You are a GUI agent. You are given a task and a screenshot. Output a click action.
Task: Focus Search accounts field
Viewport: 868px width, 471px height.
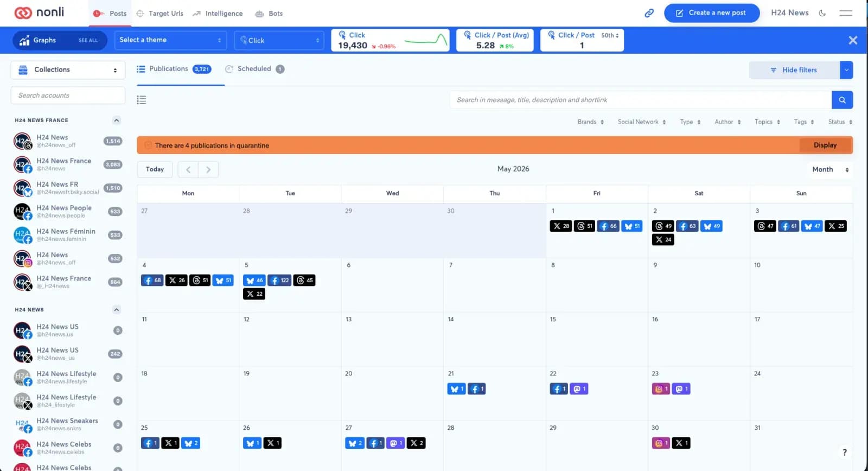tap(68, 96)
